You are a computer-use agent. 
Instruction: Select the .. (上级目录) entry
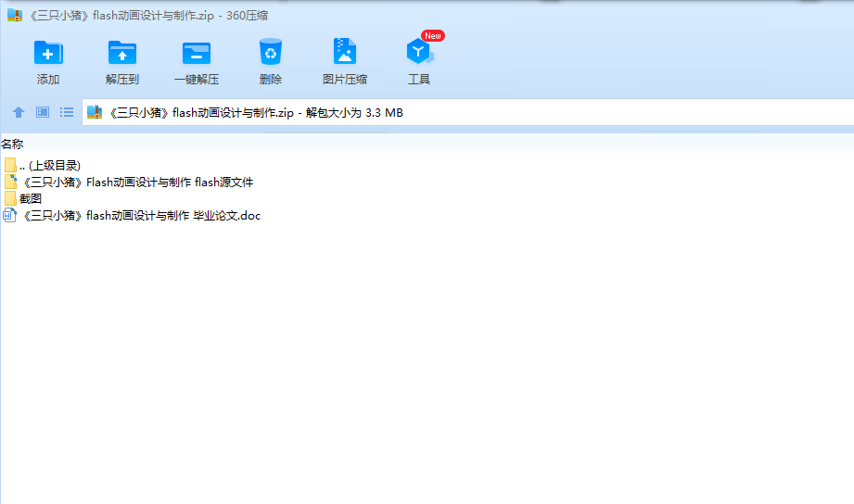coord(49,166)
